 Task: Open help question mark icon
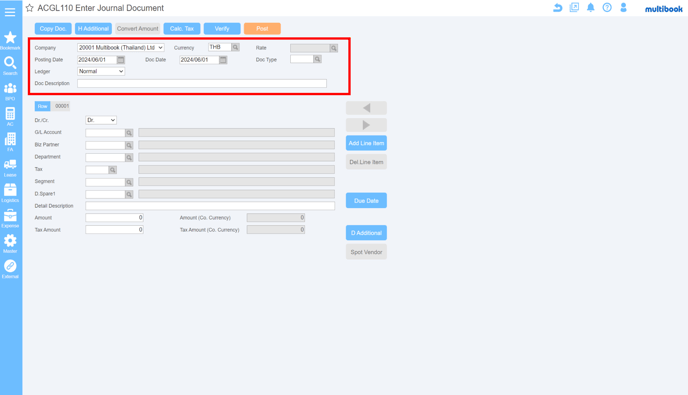[x=607, y=7]
